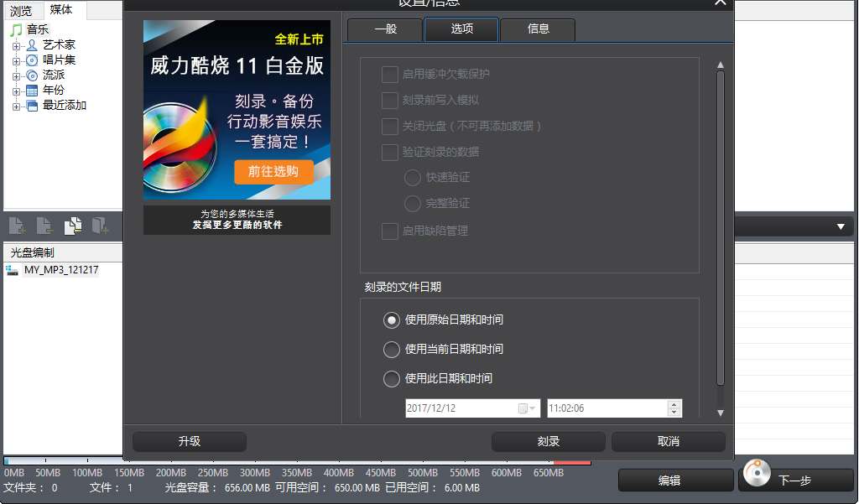Decrease the time with the down stepper
The height and width of the screenshot is (504, 859).
(x=674, y=412)
